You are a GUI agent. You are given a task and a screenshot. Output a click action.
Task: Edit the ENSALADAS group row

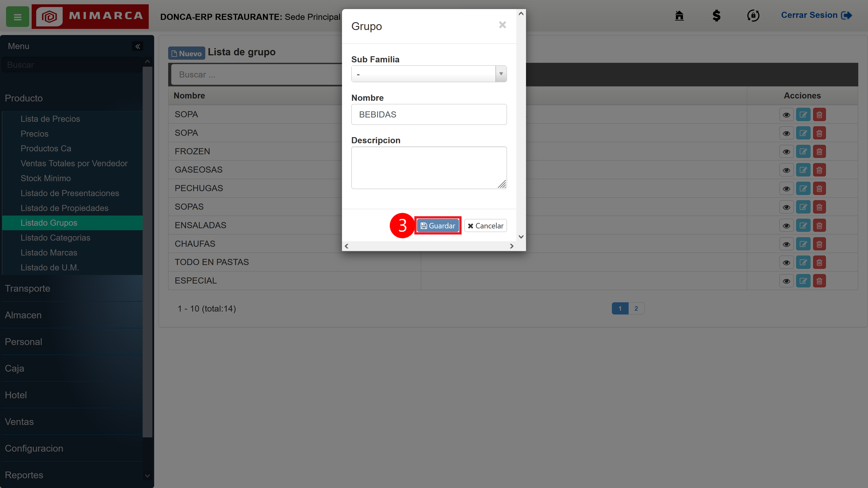(x=803, y=226)
